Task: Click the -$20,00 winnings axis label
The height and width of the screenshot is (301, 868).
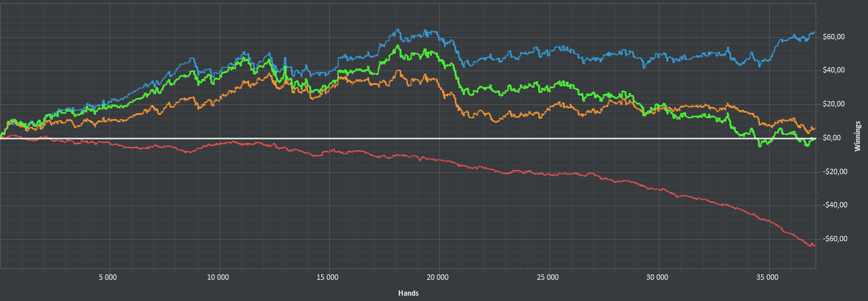Action: coord(834,171)
